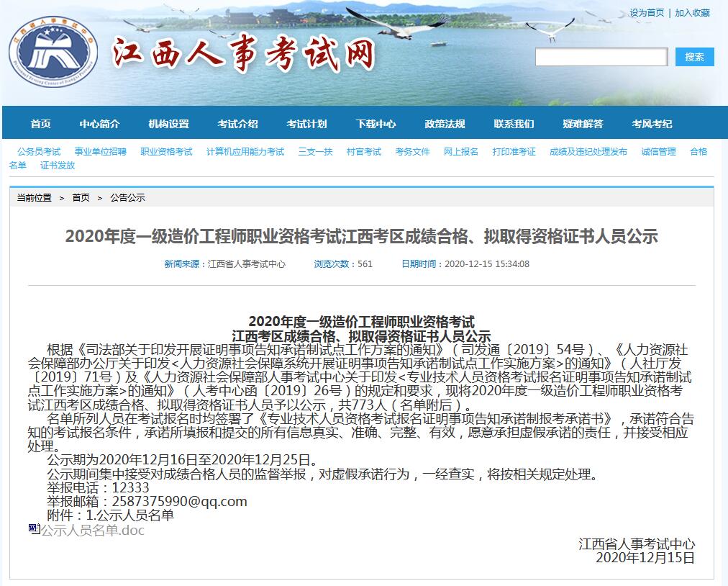This screenshot has height=586, width=728.
Task: Click the Word document icon beside the attachment
Action: click(33, 529)
